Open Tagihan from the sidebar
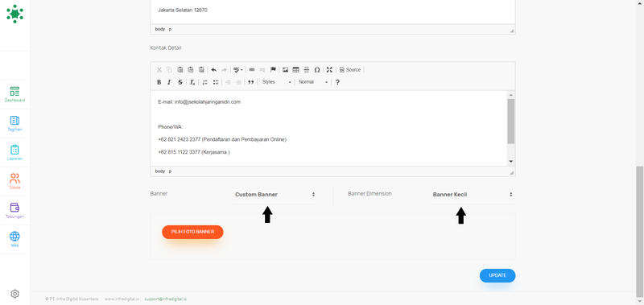The height and width of the screenshot is (305, 644). click(x=14, y=124)
